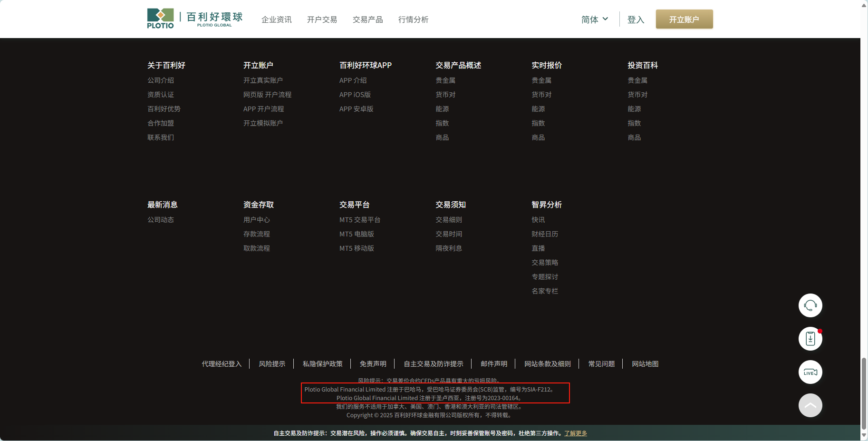Click the 登入 login link

tap(636, 20)
